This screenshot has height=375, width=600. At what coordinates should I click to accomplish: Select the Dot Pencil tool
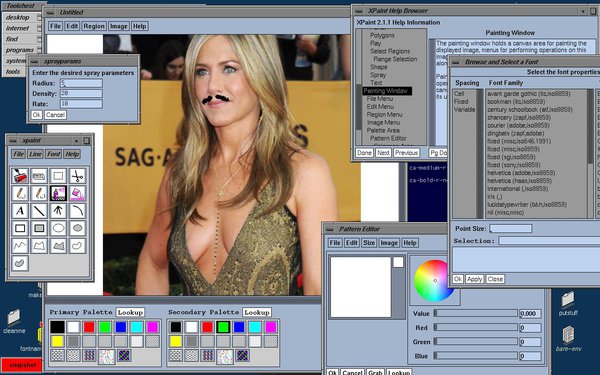tap(39, 193)
